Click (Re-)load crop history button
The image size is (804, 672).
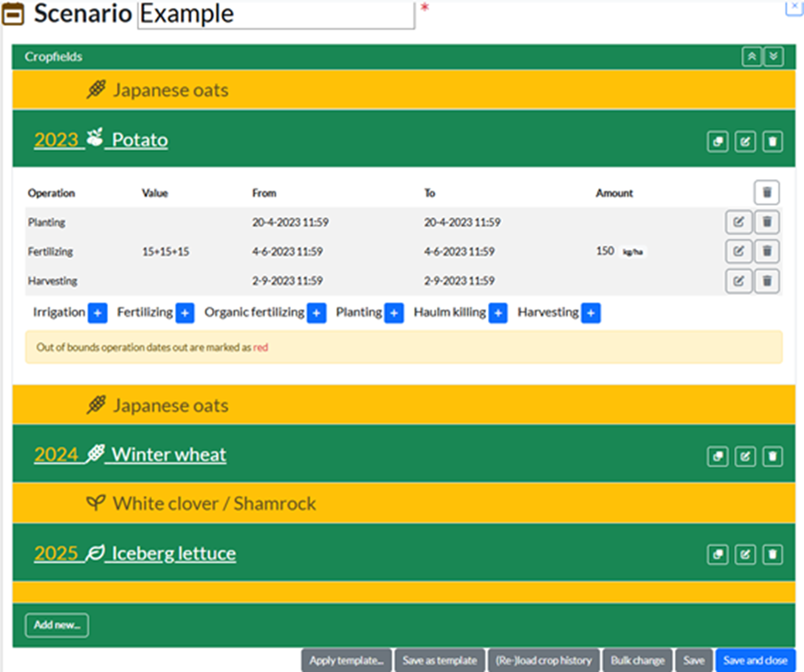544,660
